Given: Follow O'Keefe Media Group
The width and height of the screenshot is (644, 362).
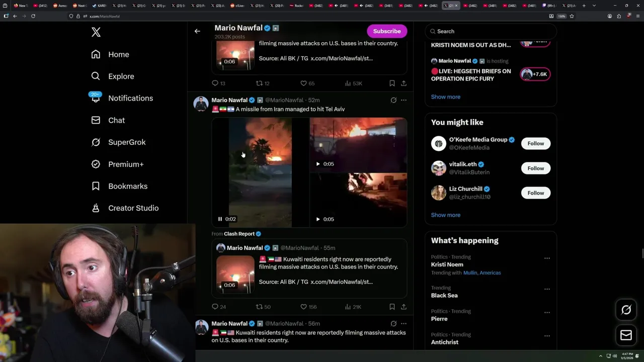Looking at the screenshot, I should tap(536, 143).
